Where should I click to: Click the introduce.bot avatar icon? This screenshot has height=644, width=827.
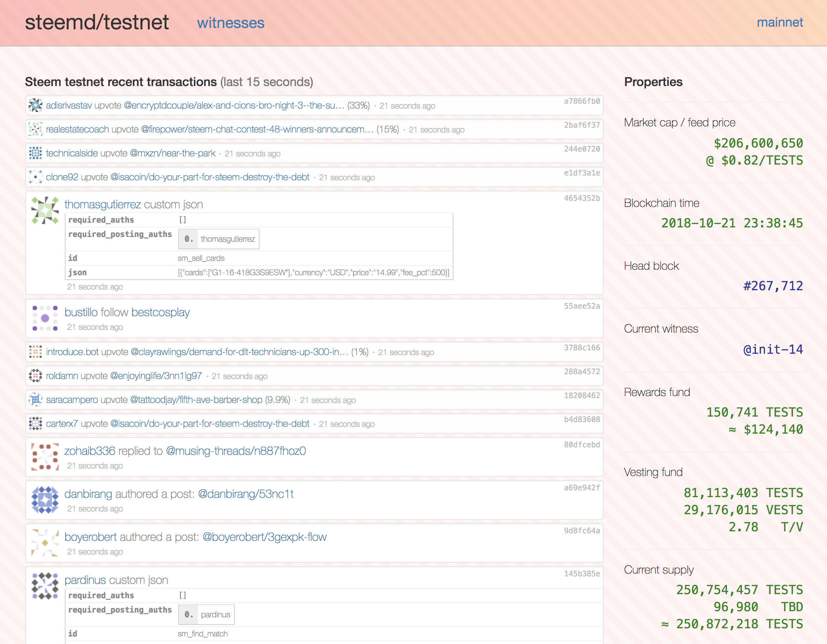[x=35, y=352]
